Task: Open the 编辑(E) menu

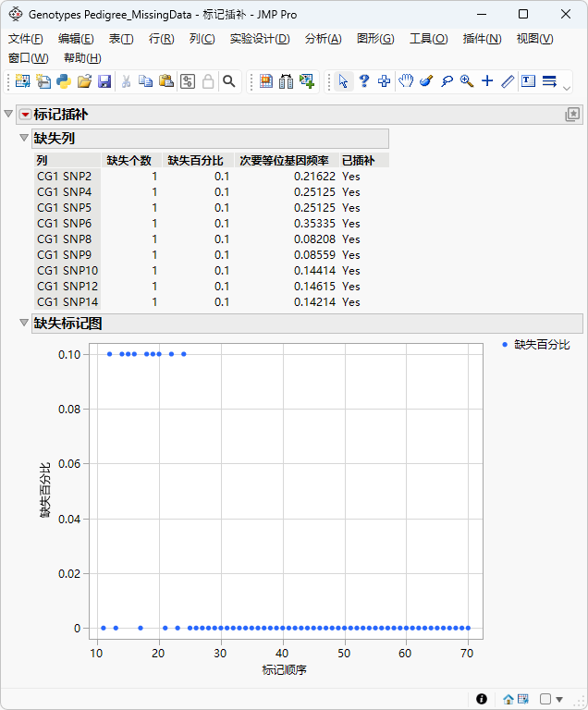Action: 76,39
